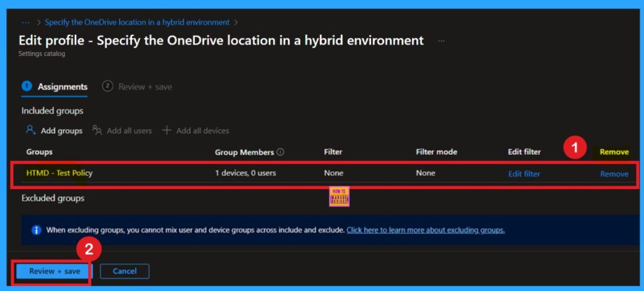Remove the HTMD - Test Policy group
Screen dimensions: 644x291
(614, 174)
